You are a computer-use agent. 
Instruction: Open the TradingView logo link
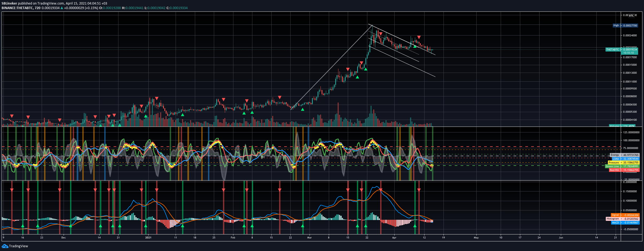(x=15, y=246)
